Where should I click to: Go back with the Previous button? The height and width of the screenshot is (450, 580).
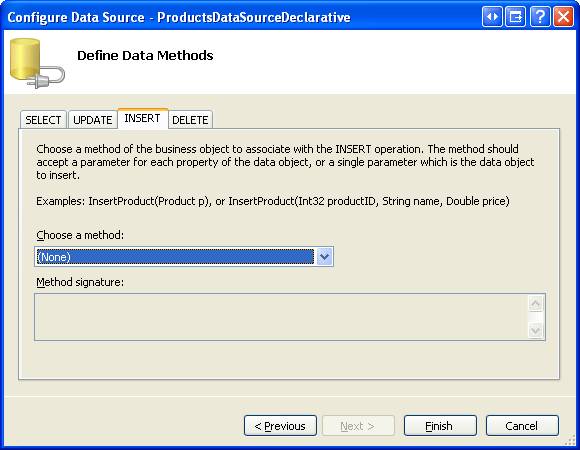[x=280, y=426]
